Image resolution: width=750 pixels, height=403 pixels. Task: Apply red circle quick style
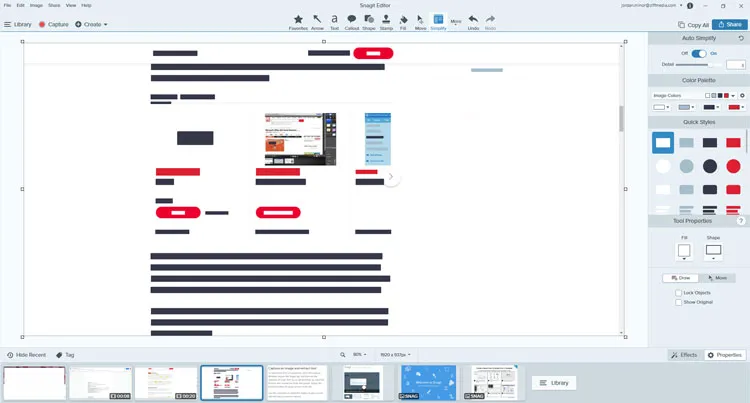[x=733, y=166]
